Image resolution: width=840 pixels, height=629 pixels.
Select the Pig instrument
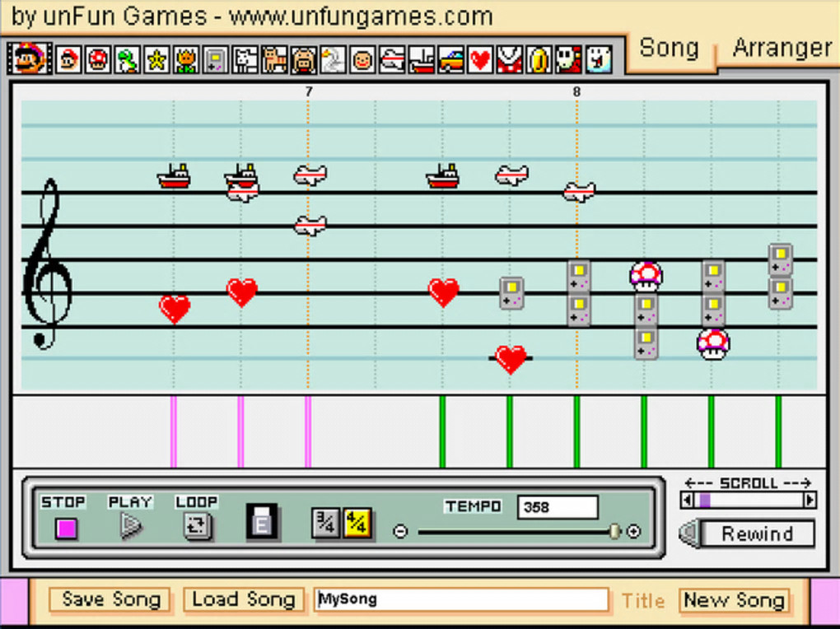click(x=304, y=59)
